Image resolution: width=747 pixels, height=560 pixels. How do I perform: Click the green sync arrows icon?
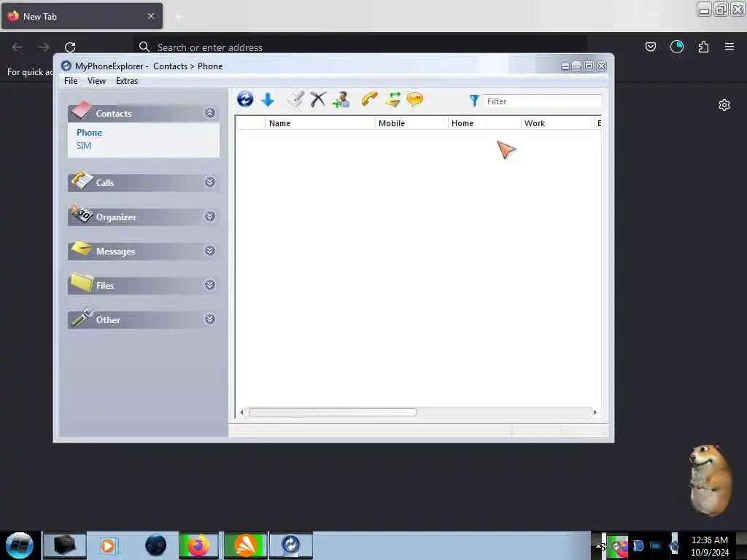392,99
